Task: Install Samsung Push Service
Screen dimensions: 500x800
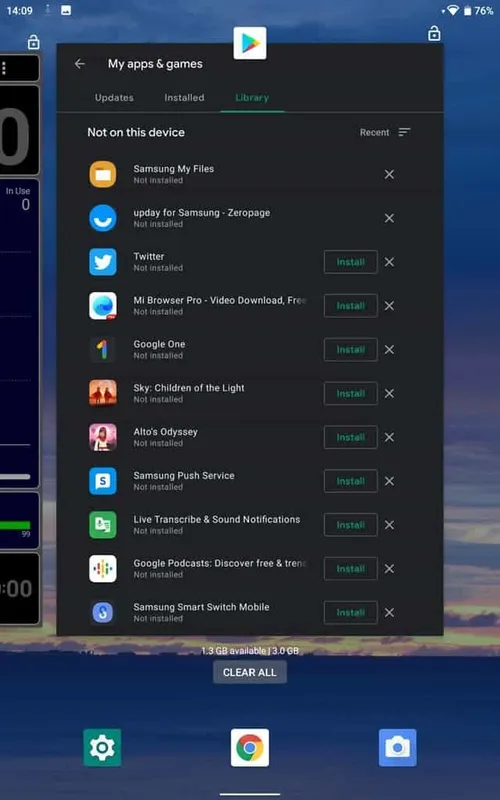Action: (x=351, y=481)
